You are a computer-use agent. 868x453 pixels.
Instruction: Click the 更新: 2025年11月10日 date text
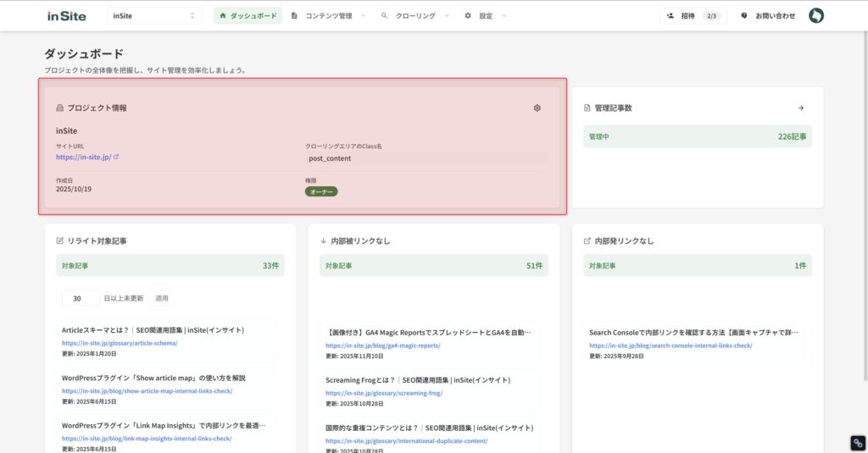pos(354,356)
